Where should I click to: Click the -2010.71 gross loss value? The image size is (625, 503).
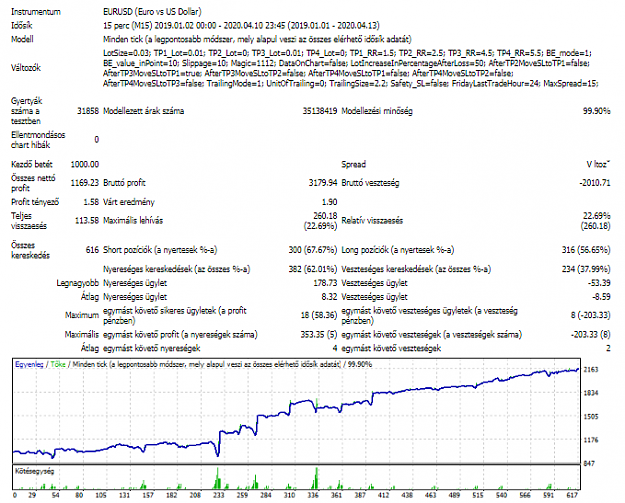pyautogui.click(x=595, y=183)
